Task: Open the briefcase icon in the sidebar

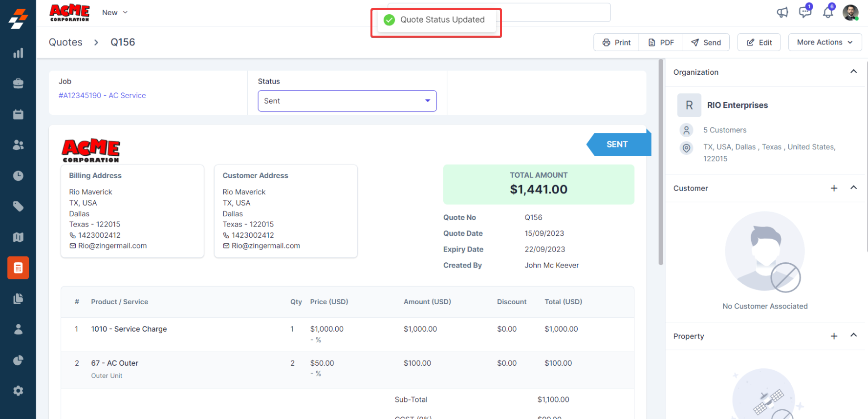Action: point(18,84)
